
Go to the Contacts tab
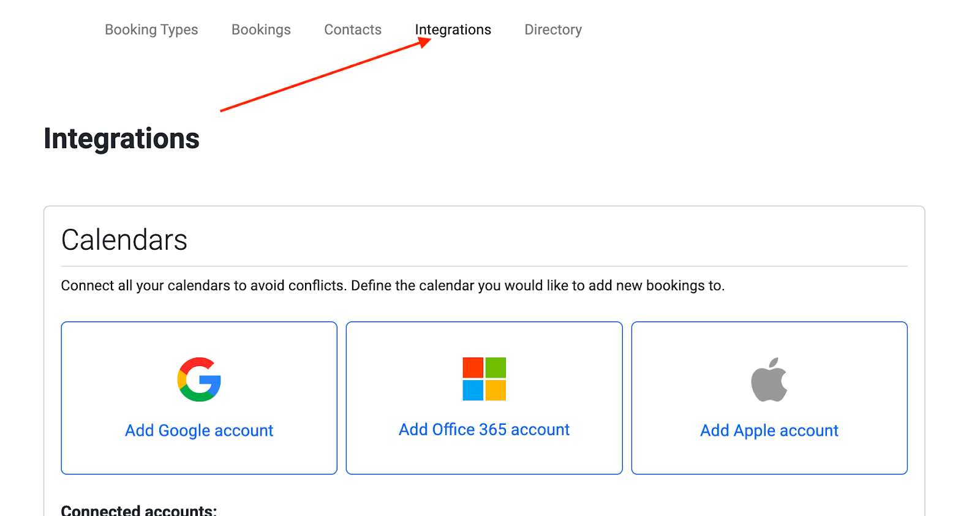tap(353, 29)
